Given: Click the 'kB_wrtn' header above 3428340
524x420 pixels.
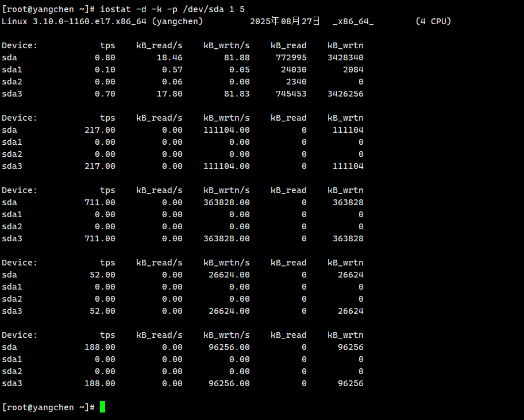Looking at the screenshot, I should click(345, 45).
